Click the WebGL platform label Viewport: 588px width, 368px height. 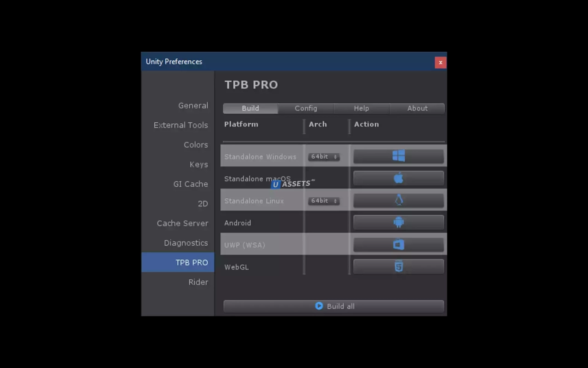click(x=237, y=267)
